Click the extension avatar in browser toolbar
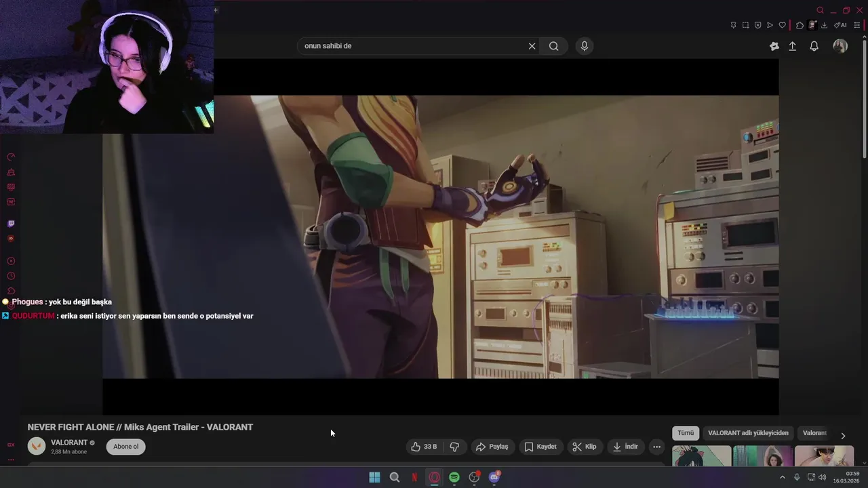Image resolution: width=868 pixels, height=488 pixels. coord(812,25)
